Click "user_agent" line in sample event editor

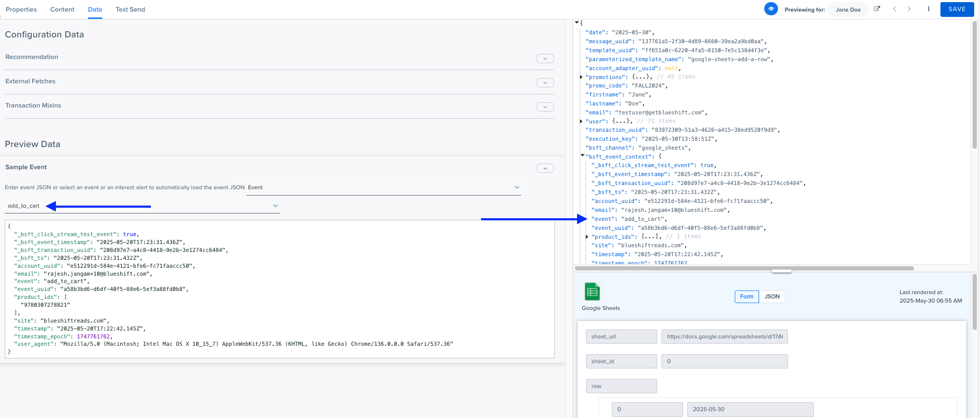[234, 344]
